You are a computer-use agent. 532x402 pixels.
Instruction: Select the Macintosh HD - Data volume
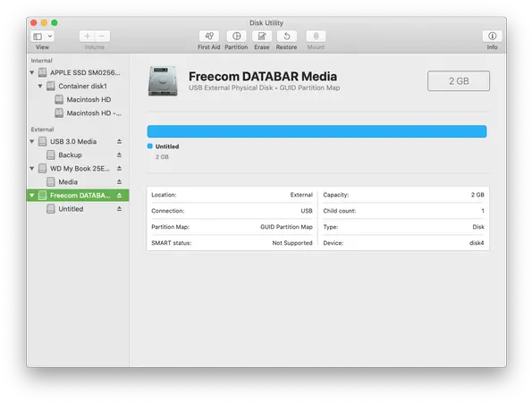click(x=78, y=113)
